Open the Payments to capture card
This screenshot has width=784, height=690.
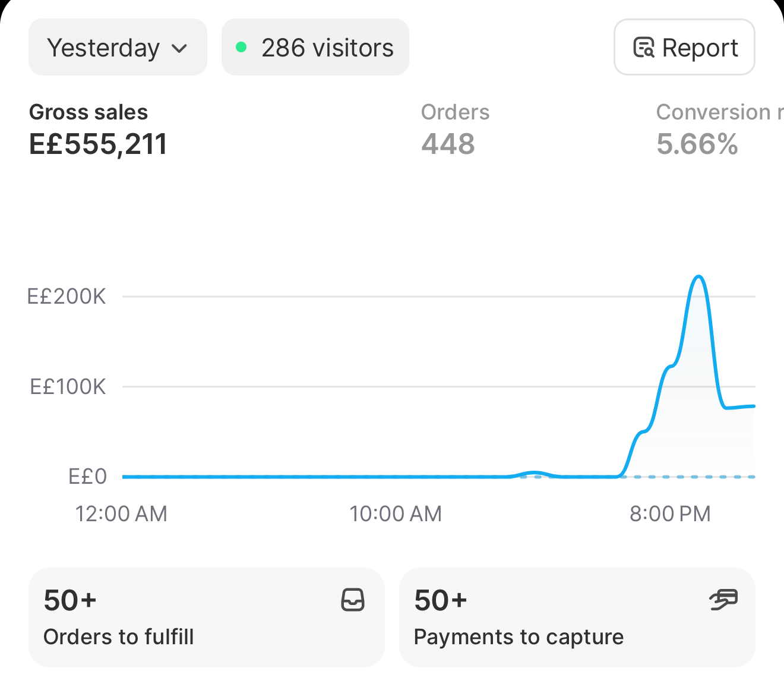(577, 617)
